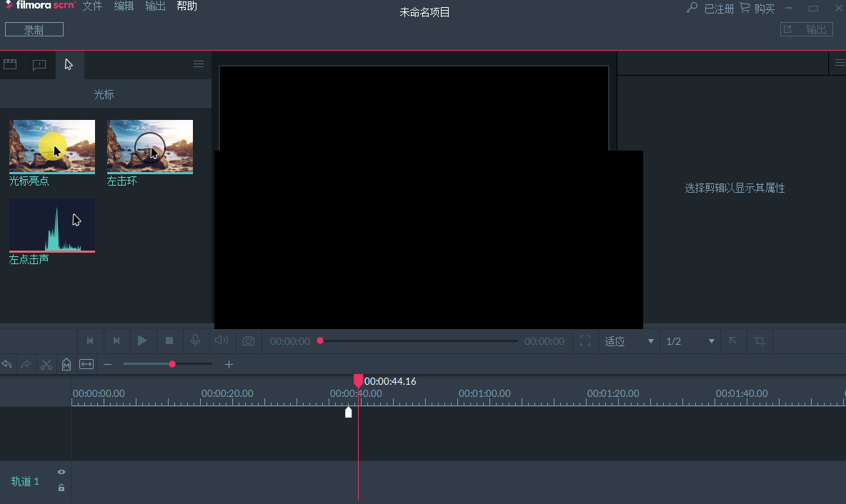
Task: Click the 购买 purchase link
Action: click(757, 9)
